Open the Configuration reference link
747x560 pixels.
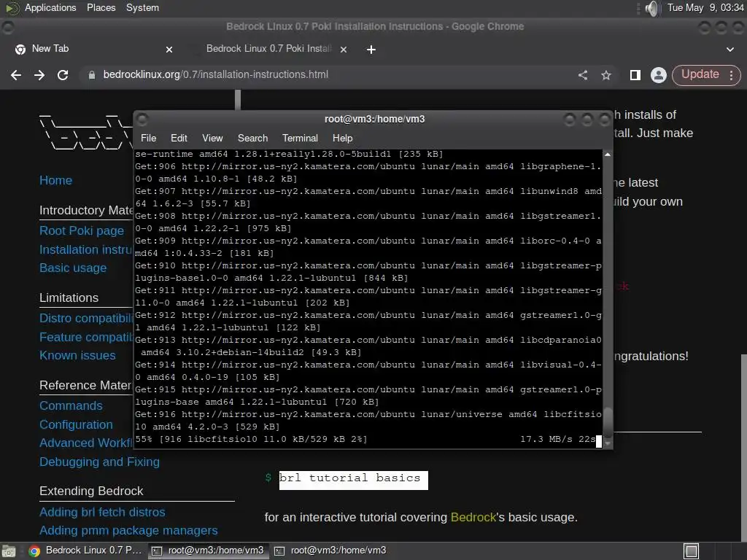click(x=76, y=425)
